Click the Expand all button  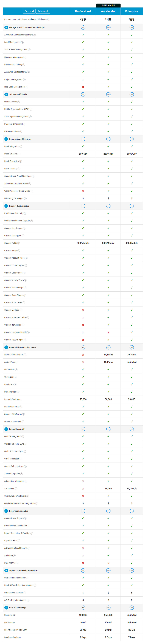pos(29,11)
